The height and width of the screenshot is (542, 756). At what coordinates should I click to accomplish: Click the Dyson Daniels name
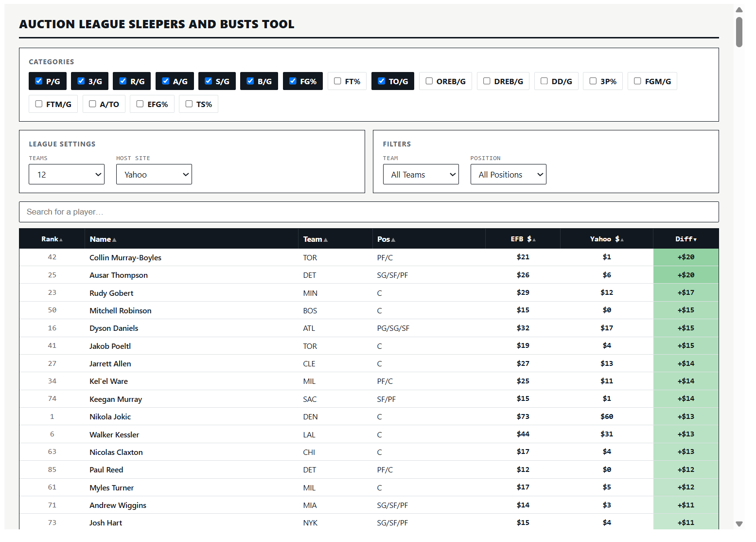tap(114, 328)
